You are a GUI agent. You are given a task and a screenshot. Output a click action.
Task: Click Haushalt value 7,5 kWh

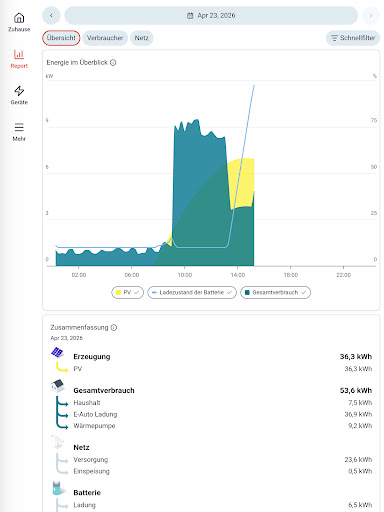pos(360,403)
